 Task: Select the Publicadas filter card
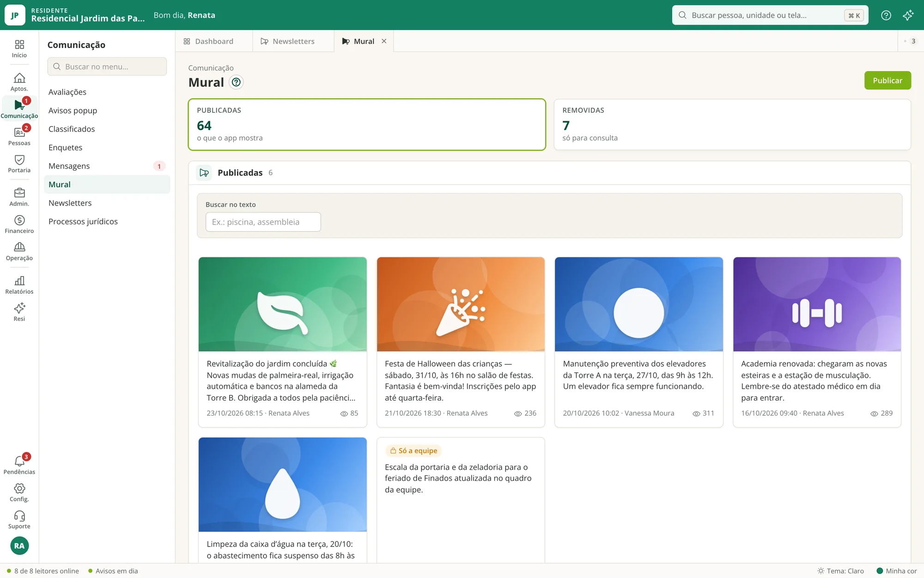pyautogui.click(x=367, y=124)
